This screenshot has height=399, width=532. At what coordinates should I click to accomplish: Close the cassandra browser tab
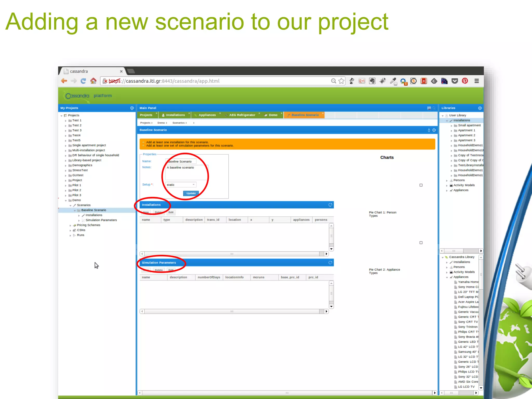121,71
